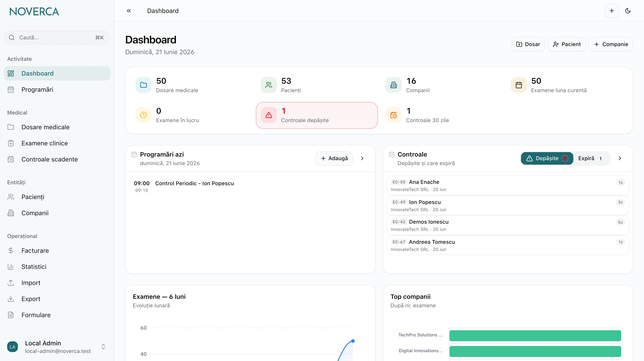Screen dimensions: 644x361
Task: Click the Controale scadente calendar-clock icon
Action: coord(11,159)
